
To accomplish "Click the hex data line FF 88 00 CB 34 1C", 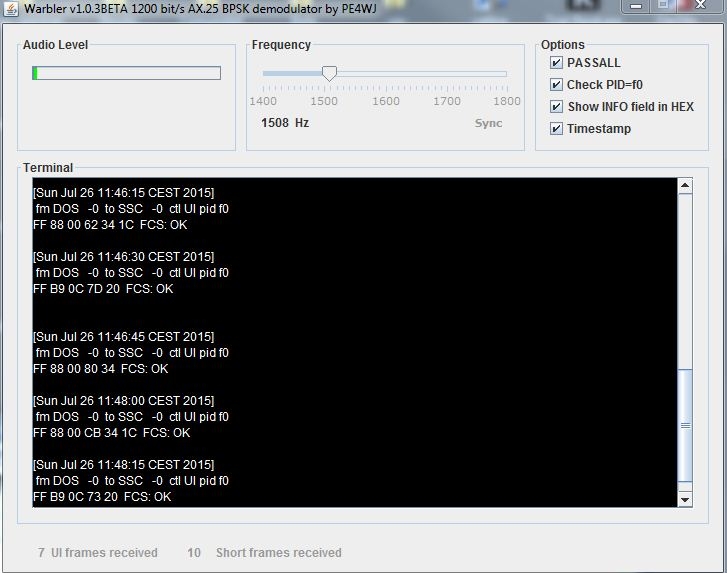I will pyautogui.click(x=110, y=433).
